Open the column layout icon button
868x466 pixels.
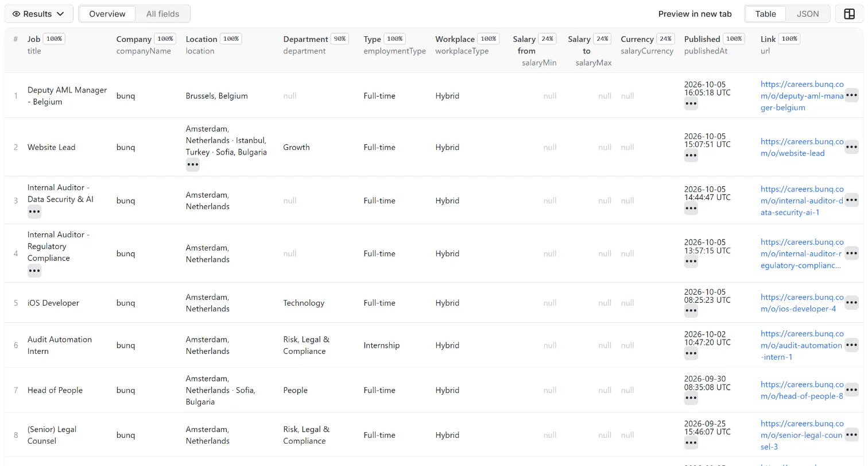coord(849,14)
